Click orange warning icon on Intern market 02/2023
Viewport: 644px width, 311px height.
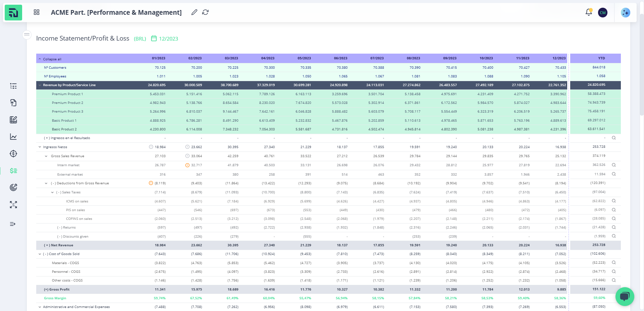point(187,165)
